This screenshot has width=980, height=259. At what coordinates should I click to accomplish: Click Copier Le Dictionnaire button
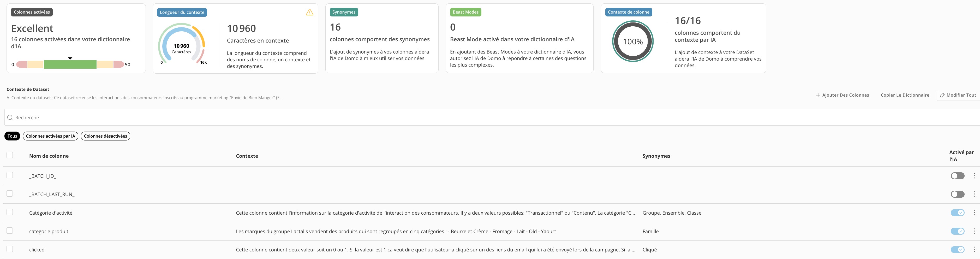point(905,95)
